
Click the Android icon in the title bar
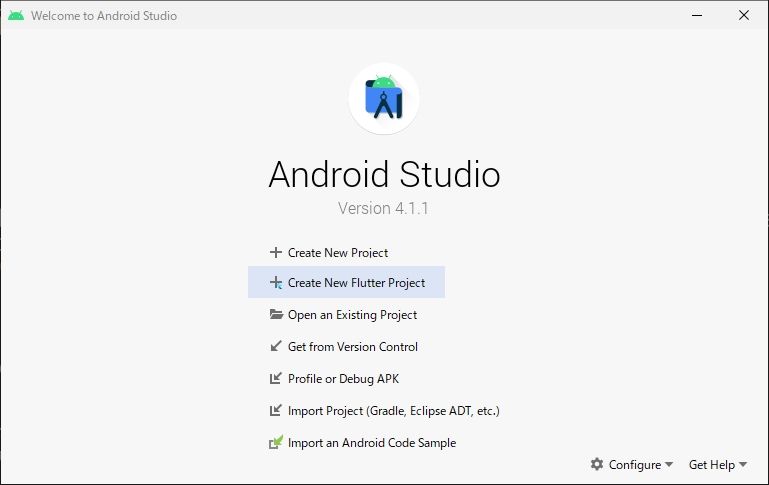click(16, 16)
